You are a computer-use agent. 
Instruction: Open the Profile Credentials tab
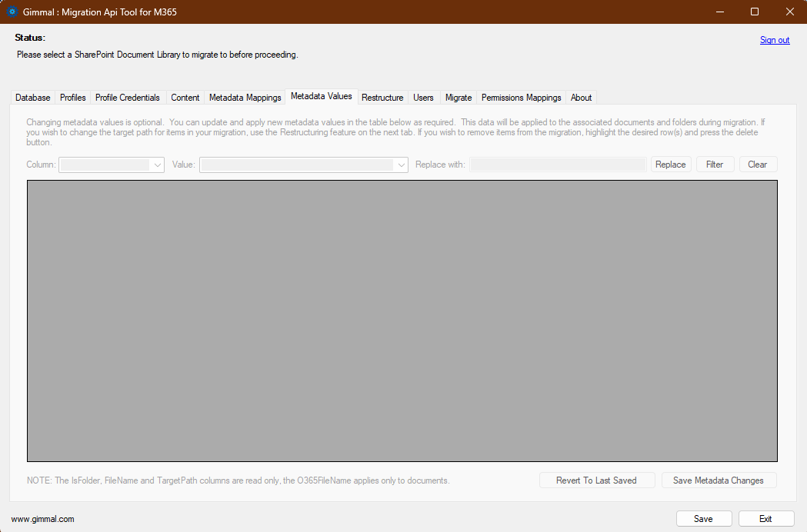127,97
